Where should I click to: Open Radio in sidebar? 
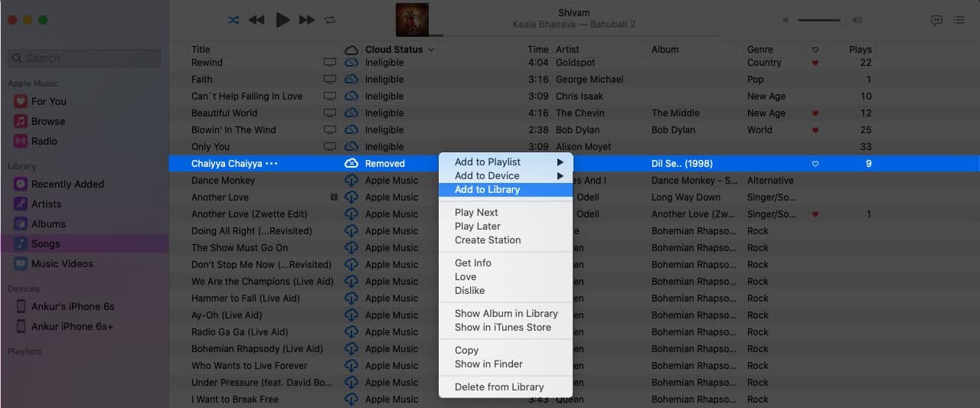[x=44, y=141]
